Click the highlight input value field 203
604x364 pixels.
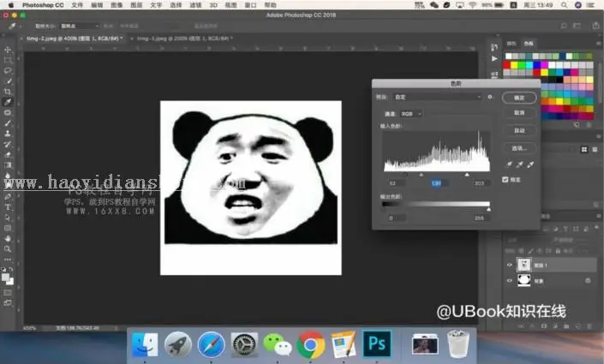point(480,183)
